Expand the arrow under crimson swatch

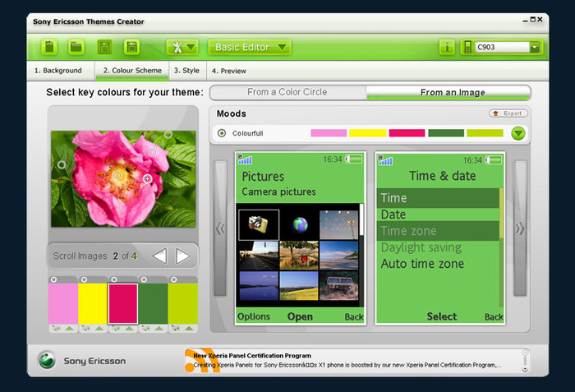[130, 329]
